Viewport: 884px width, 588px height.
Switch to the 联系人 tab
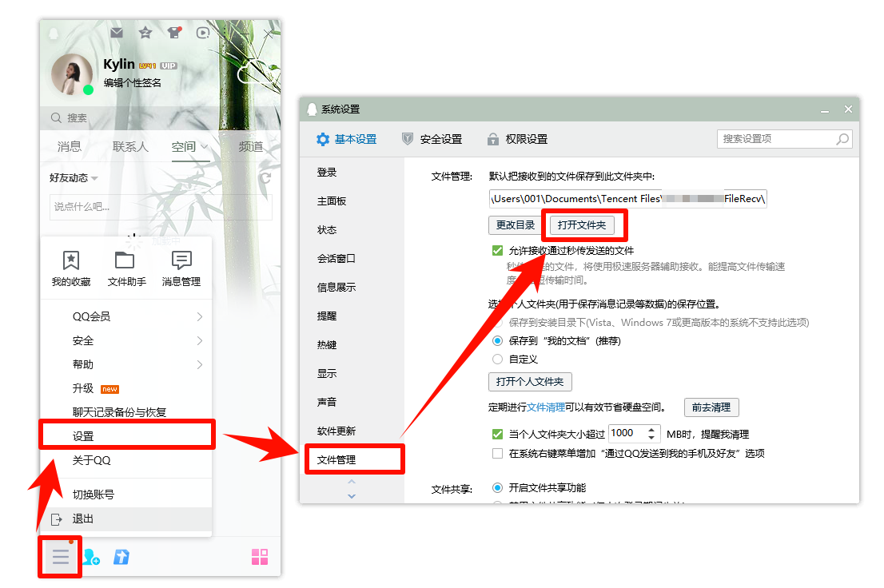pos(130,146)
